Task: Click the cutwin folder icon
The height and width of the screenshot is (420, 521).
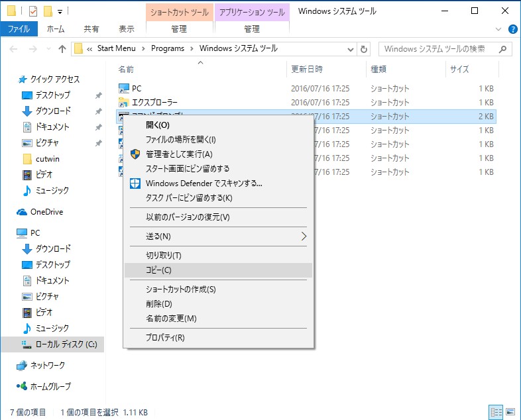Action: click(x=27, y=159)
